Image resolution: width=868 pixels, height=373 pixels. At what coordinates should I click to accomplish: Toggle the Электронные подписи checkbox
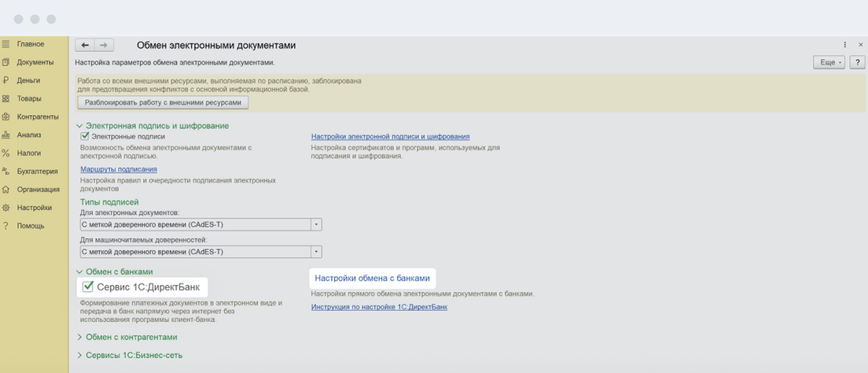point(86,136)
